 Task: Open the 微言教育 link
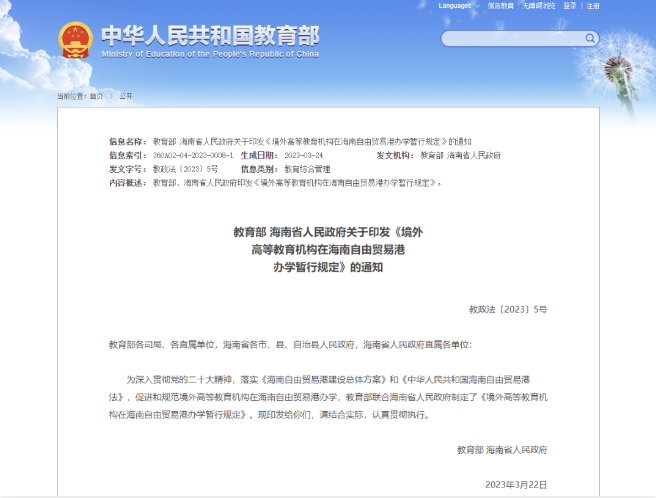500,6
